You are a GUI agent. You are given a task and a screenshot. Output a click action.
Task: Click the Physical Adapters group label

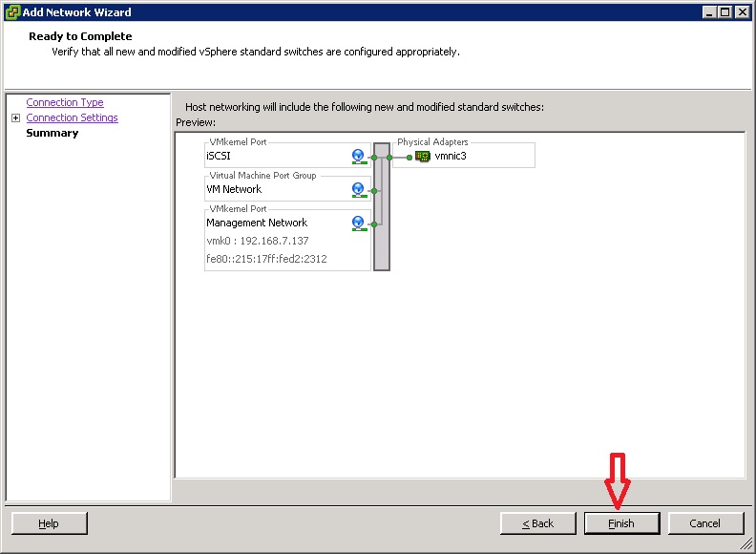[432, 142]
